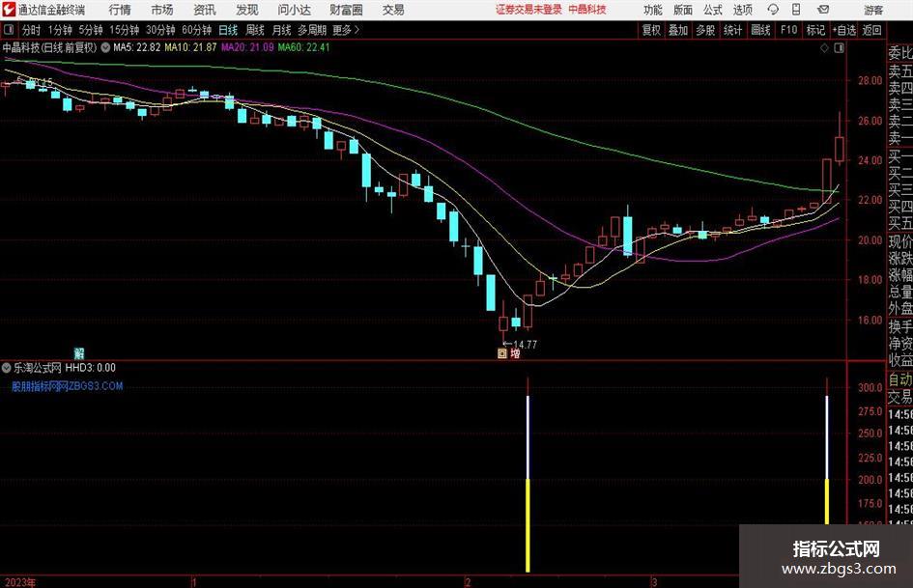Open the 公式 menu

pyautogui.click(x=713, y=10)
